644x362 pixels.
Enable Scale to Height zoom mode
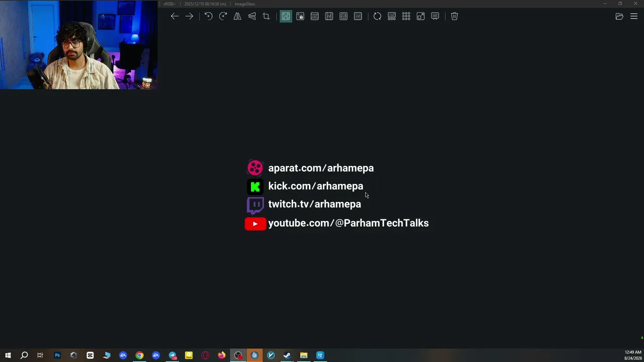click(x=329, y=16)
